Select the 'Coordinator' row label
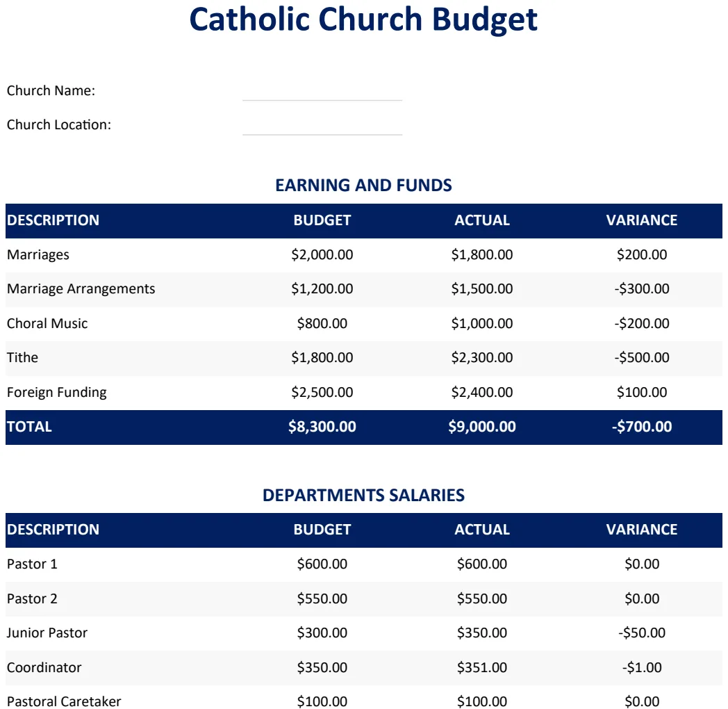The height and width of the screenshot is (709, 728). [x=44, y=668]
